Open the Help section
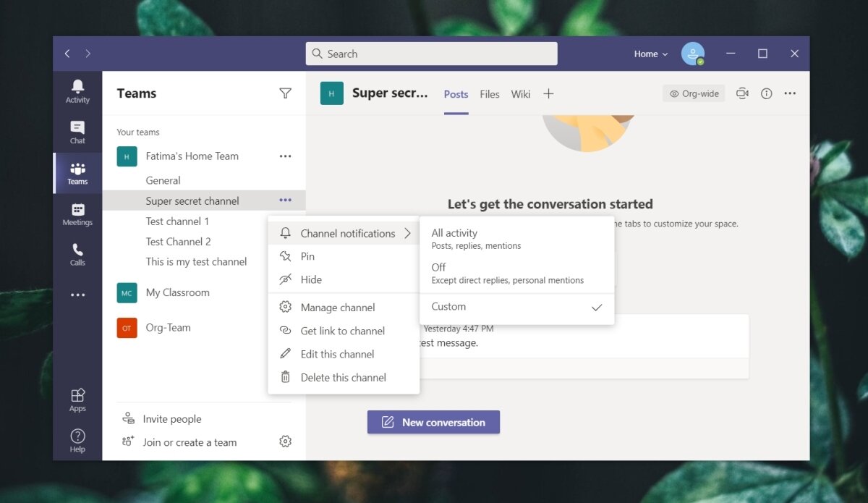The height and width of the screenshot is (503, 868). pyautogui.click(x=77, y=440)
